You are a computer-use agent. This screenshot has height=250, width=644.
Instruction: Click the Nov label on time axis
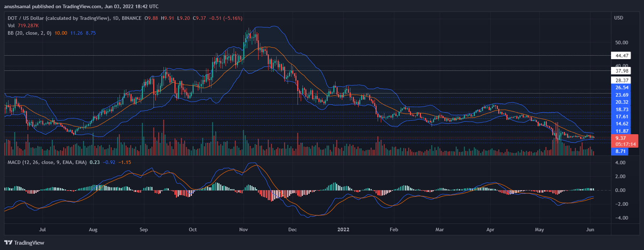pos(243,229)
